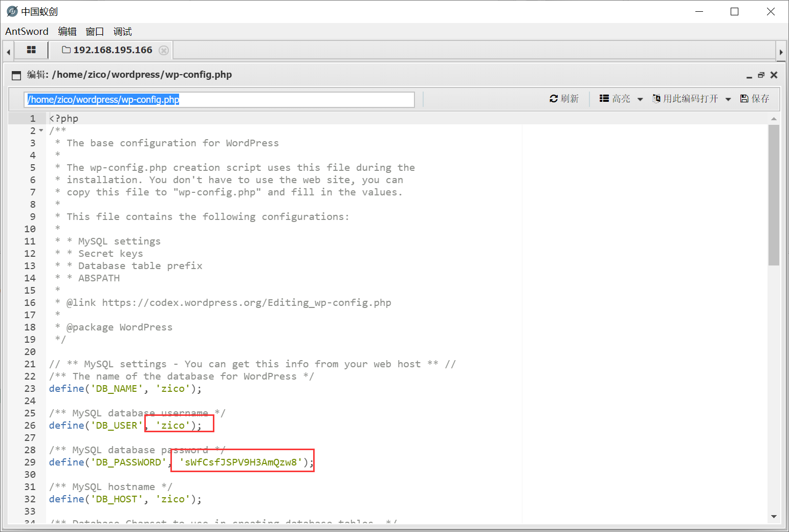Image resolution: width=789 pixels, height=532 pixels.
Task: Open the home grid tab icon
Action: click(31, 50)
